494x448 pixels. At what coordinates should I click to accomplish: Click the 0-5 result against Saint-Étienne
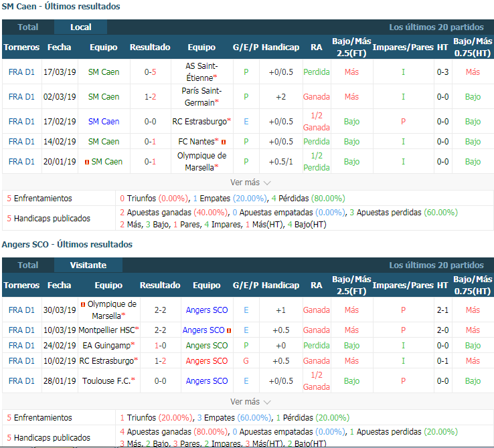tap(151, 72)
